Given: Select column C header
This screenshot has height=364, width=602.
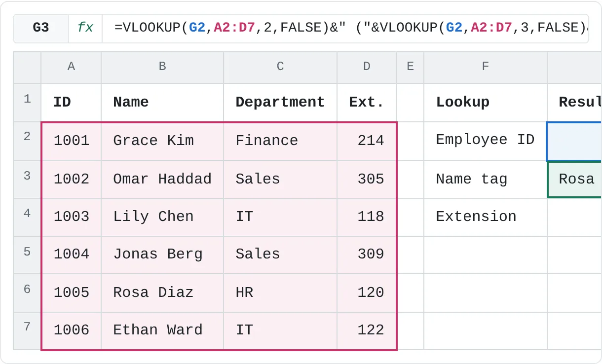Looking at the screenshot, I should click(280, 67).
